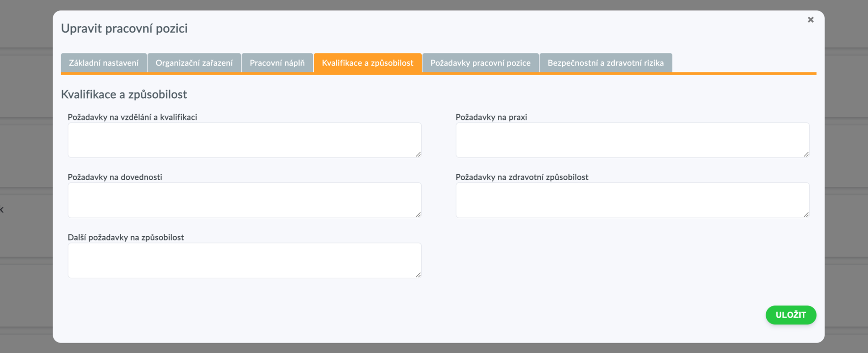Grab resize handle of vzdělání a kvalifikaci textarea

[418, 154]
